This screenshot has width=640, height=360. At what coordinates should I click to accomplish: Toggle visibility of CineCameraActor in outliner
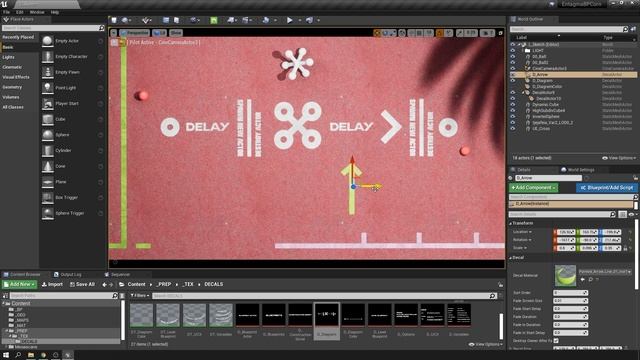coord(513,69)
